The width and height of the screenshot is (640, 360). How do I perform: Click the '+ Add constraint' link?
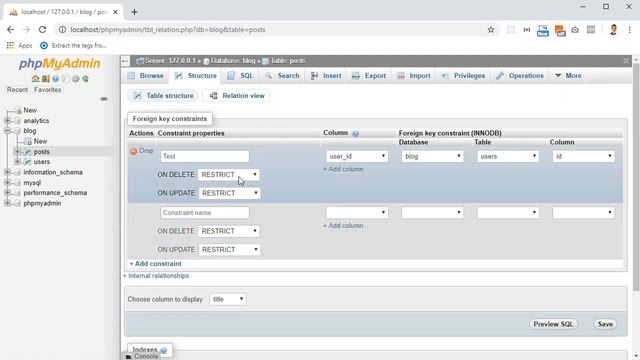[156, 264]
